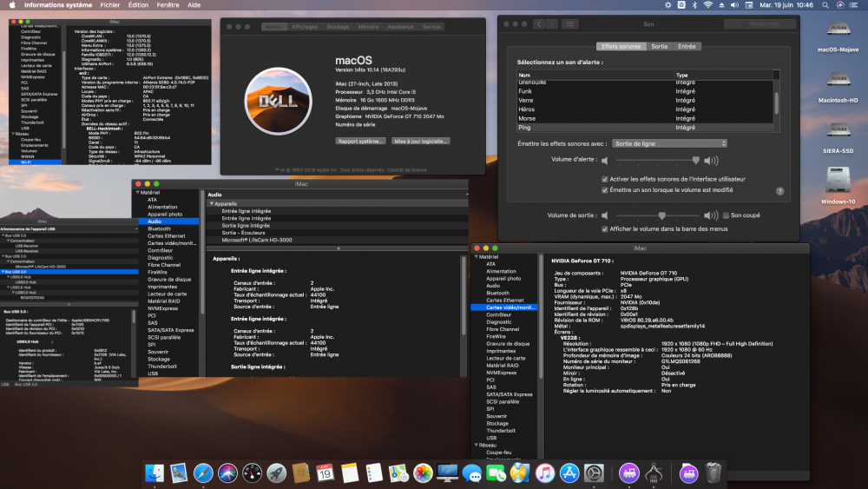Open the Trash in the Dock
The image size is (868, 489).
[x=713, y=473]
